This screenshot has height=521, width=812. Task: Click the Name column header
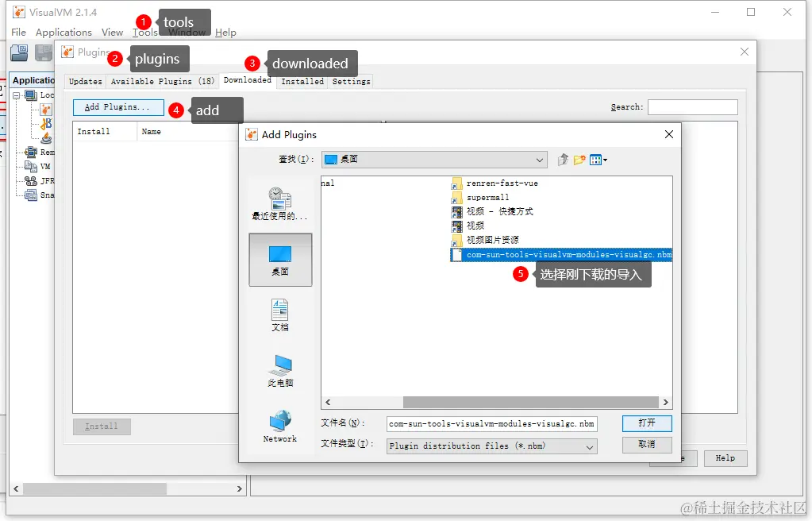[x=187, y=132]
